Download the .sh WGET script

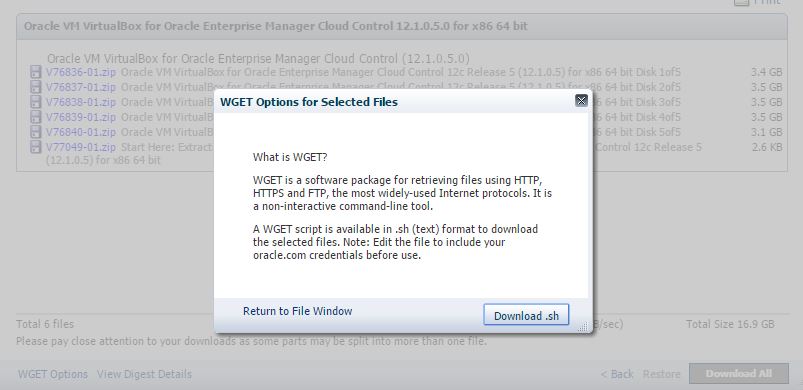point(526,315)
